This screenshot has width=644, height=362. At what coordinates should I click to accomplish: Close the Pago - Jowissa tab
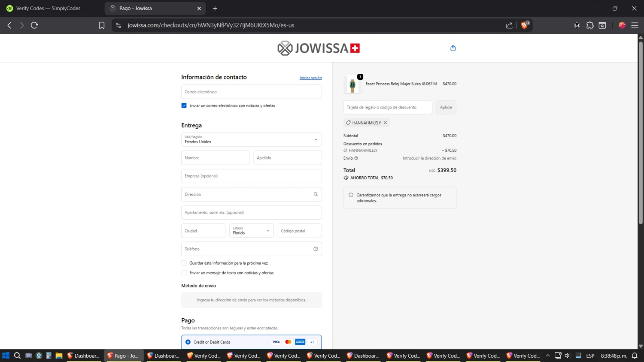pyautogui.click(x=199, y=8)
